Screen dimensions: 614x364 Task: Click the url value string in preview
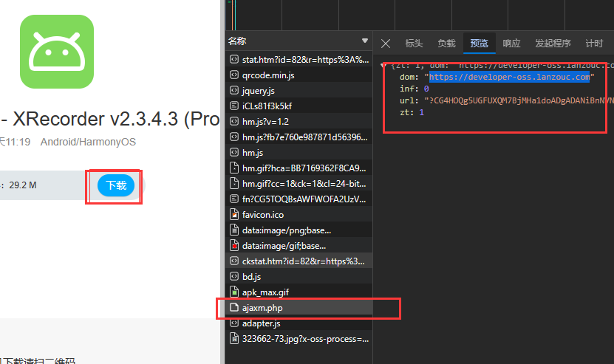point(519,100)
